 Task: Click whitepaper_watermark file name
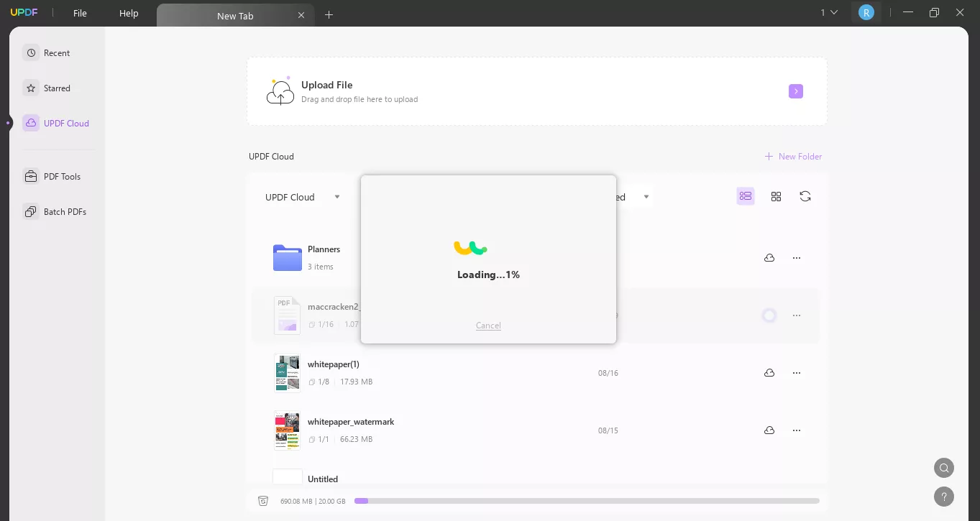pyautogui.click(x=351, y=422)
